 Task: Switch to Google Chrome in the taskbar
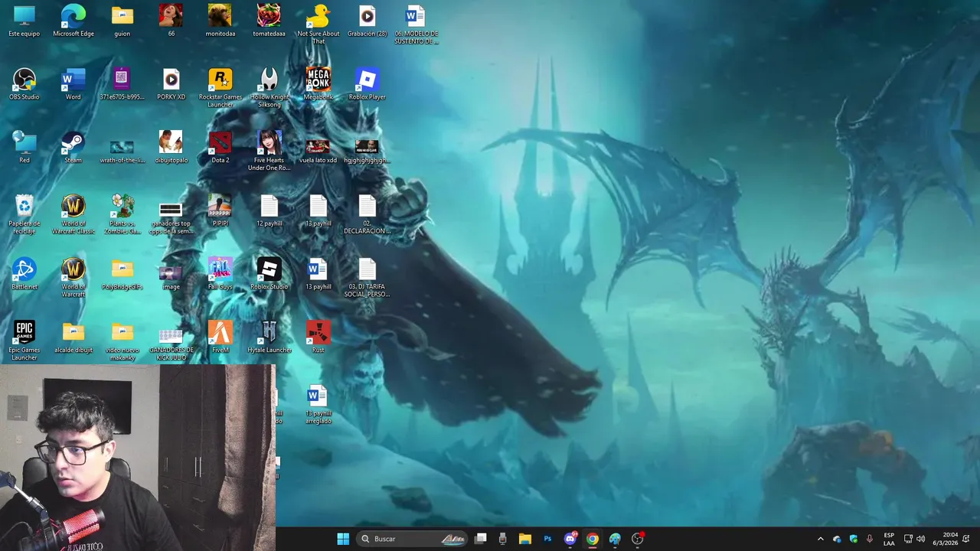point(593,539)
